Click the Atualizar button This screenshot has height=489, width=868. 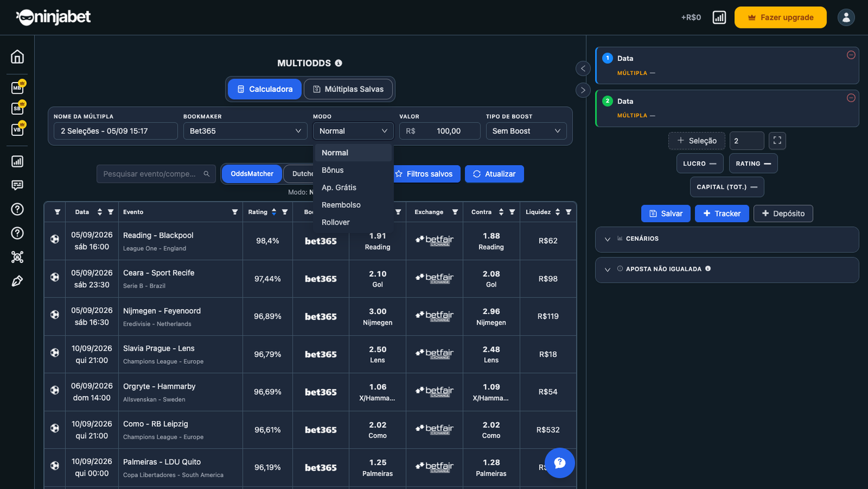[x=494, y=174]
